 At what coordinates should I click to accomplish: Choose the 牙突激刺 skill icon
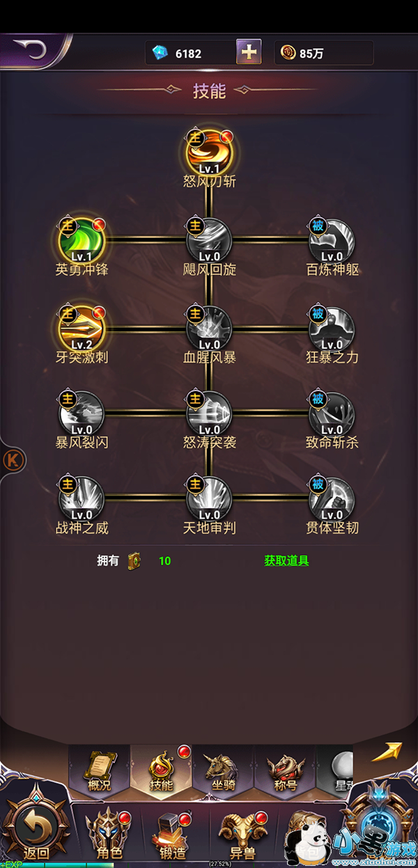81,328
